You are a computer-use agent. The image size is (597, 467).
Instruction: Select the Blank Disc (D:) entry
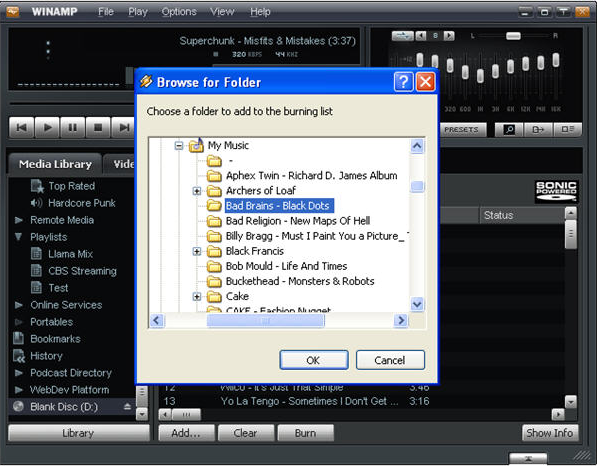click(x=64, y=407)
